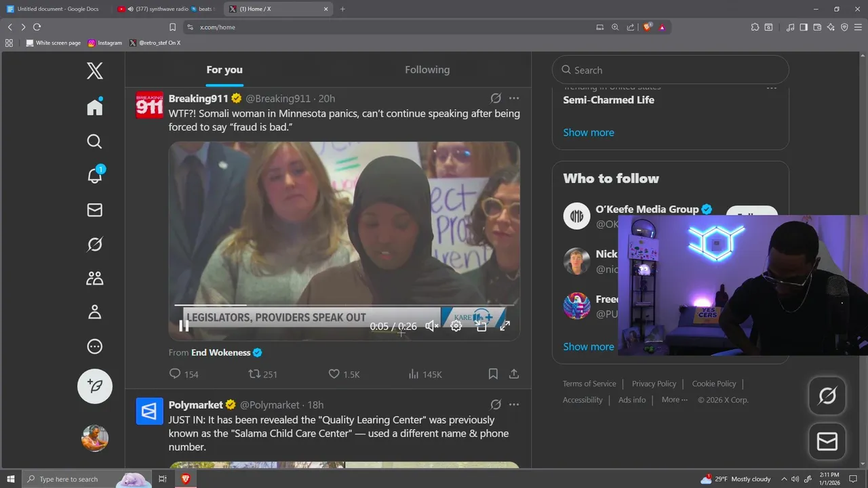Open a new browser tab
This screenshot has height=488, width=868.
coord(342,9)
